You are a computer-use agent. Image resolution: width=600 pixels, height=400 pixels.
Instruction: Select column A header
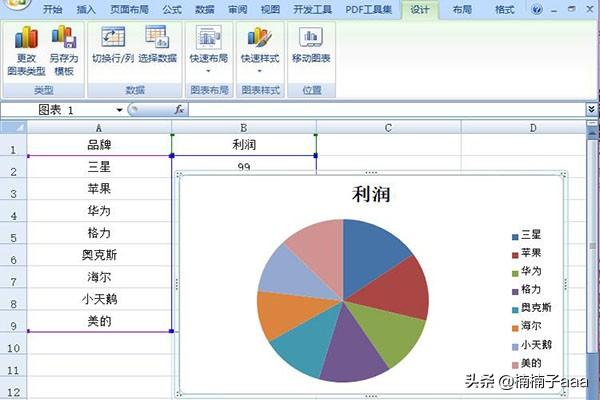[x=99, y=127]
